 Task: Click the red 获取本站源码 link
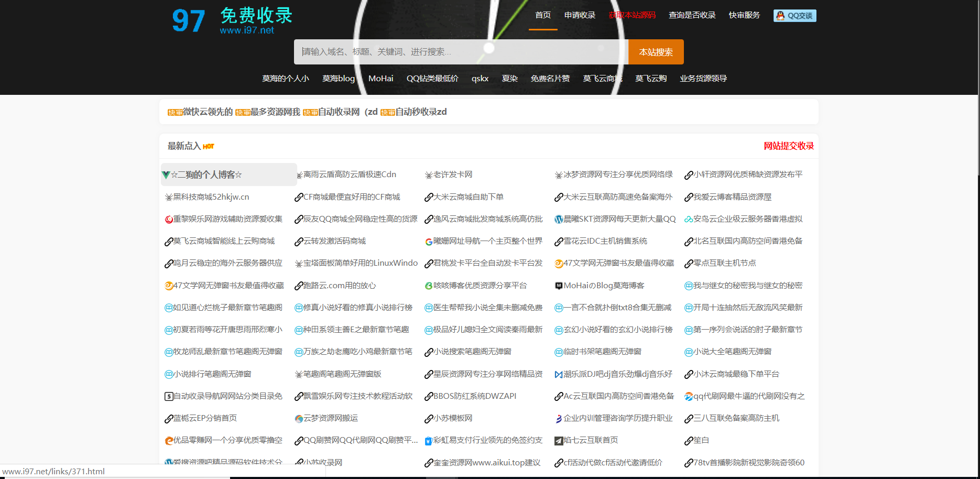coord(631,15)
